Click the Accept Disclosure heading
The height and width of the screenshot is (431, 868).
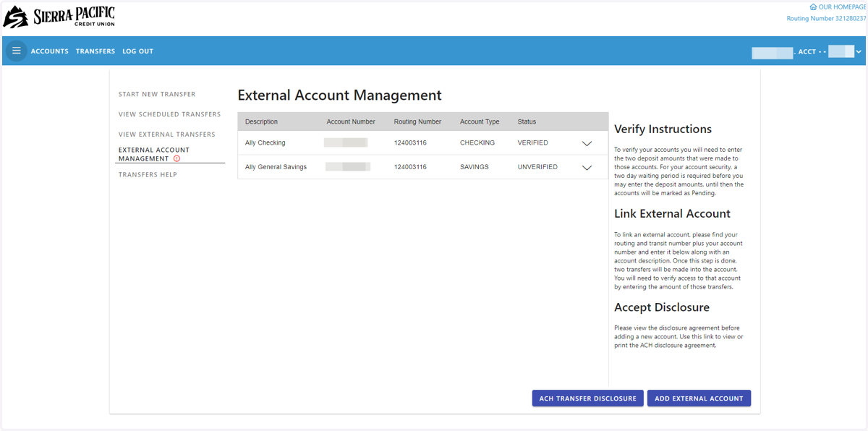pyautogui.click(x=662, y=307)
